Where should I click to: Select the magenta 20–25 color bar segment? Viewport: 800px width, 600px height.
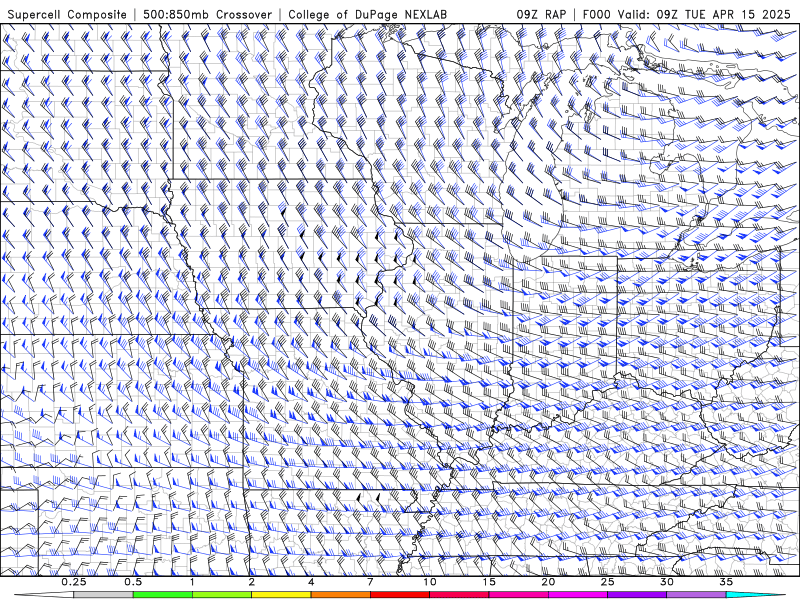tap(578, 595)
